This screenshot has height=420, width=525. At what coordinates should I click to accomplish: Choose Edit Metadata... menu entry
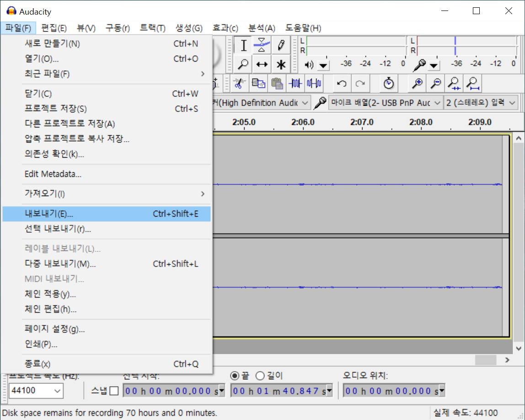(x=107, y=174)
